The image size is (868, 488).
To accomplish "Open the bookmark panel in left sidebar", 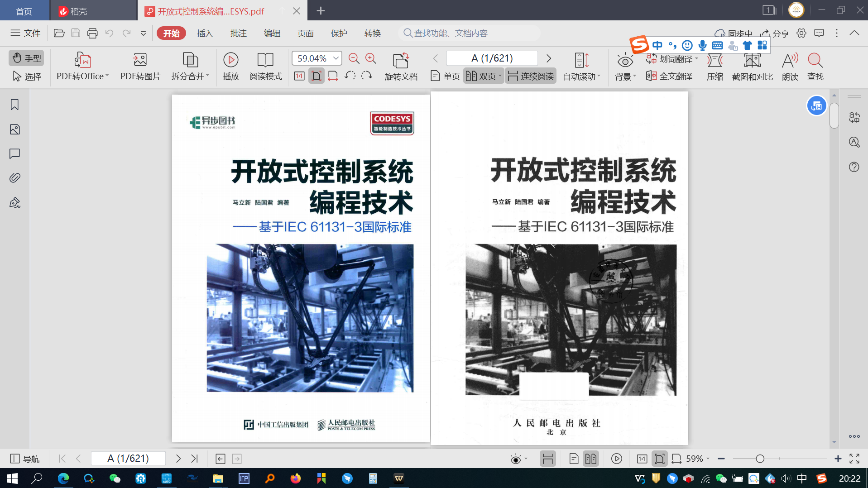I will (15, 105).
